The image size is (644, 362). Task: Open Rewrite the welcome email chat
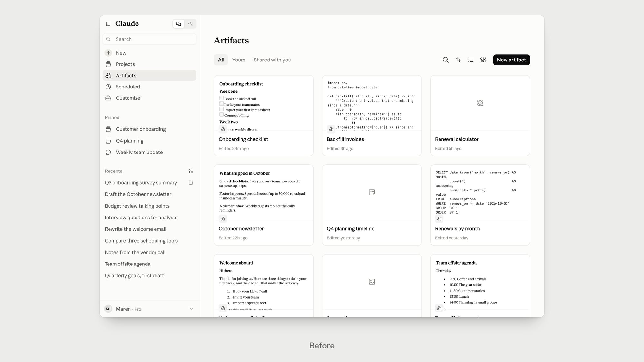(x=149, y=229)
